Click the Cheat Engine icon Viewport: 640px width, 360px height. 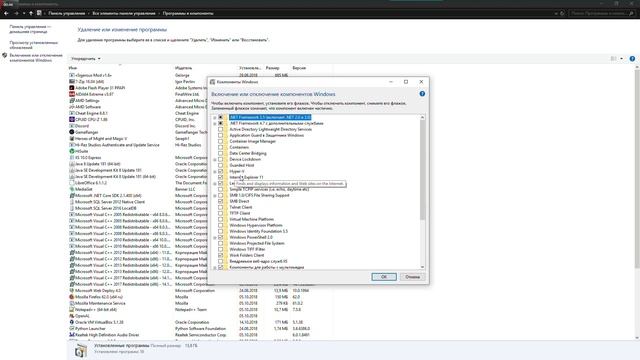(72, 113)
